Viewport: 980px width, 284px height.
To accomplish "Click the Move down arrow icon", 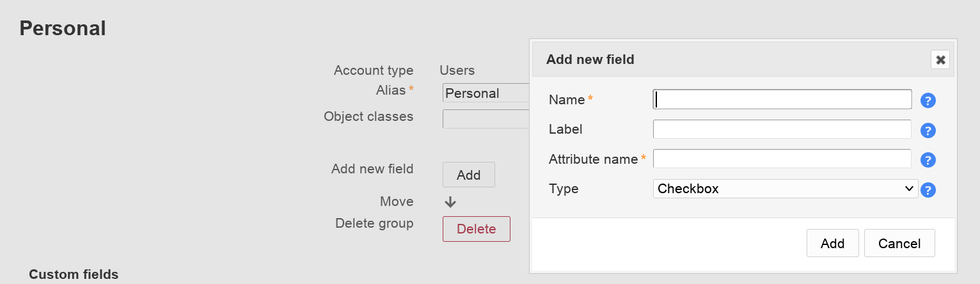I will tap(450, 202).
